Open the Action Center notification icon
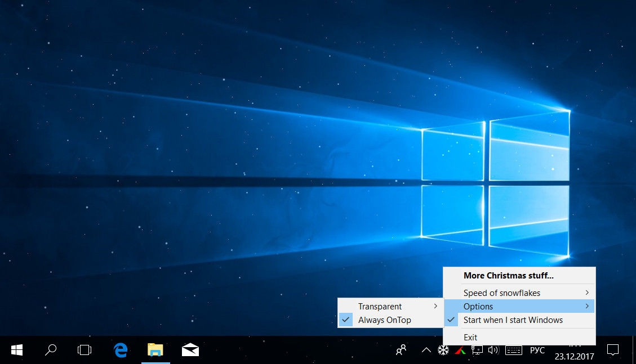636x364 pixels. pos(613,350)
